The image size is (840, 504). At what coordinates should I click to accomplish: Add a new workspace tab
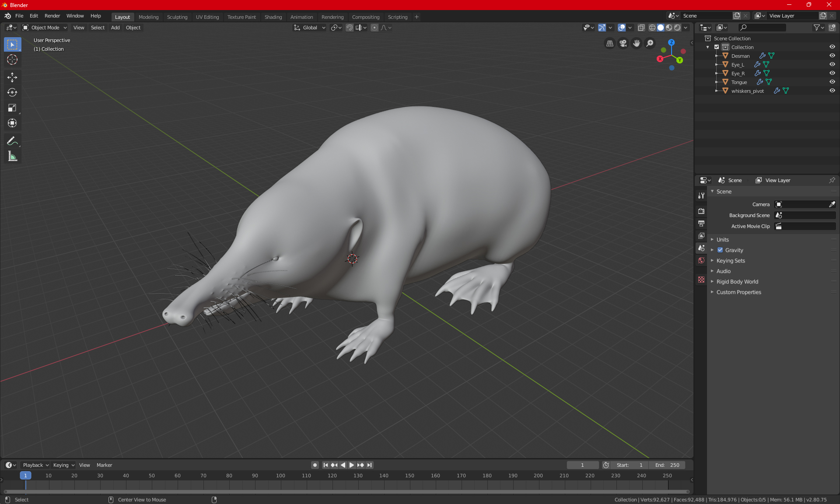[x=416, y=17]
